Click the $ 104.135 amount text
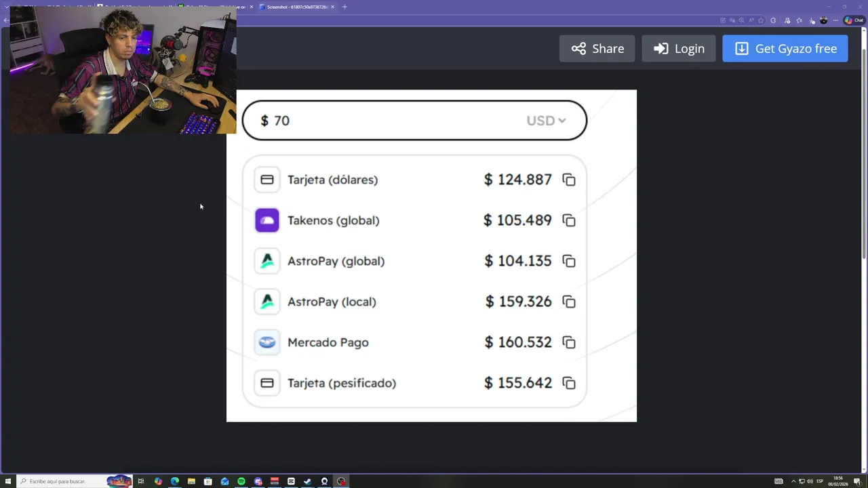 click(518, 261)
